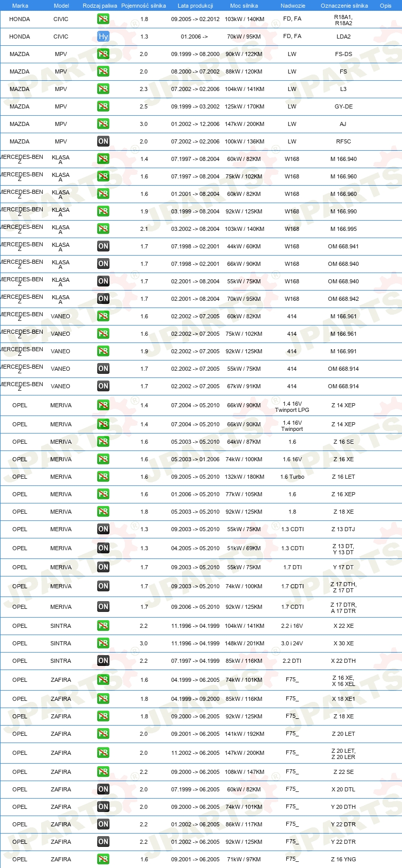Screen dimensions: 402x868
Task: Click the '67kW / 91KM' Vaneo power cell
Action: 244,386
